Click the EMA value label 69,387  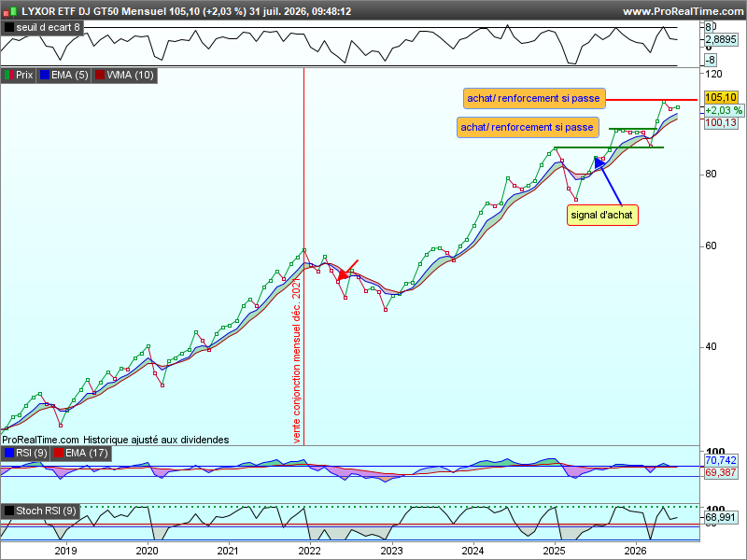[x=721, y=473]
